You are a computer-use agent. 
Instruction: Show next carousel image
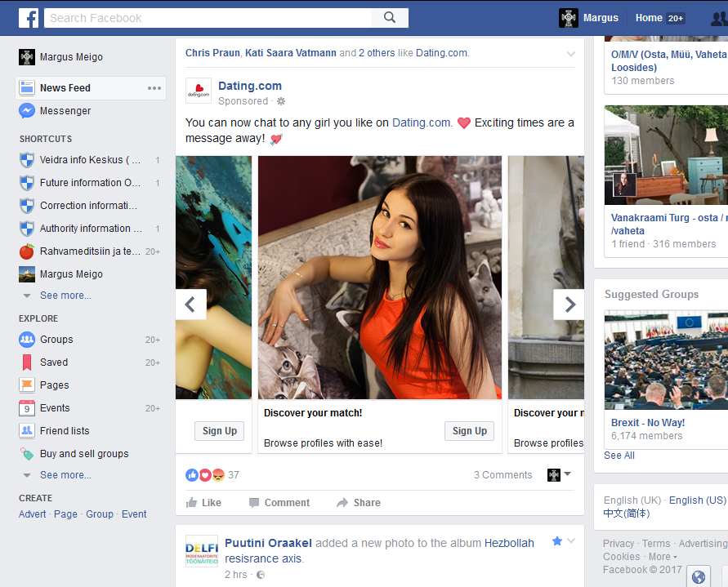pyautogui.click(x=569, y=305)
